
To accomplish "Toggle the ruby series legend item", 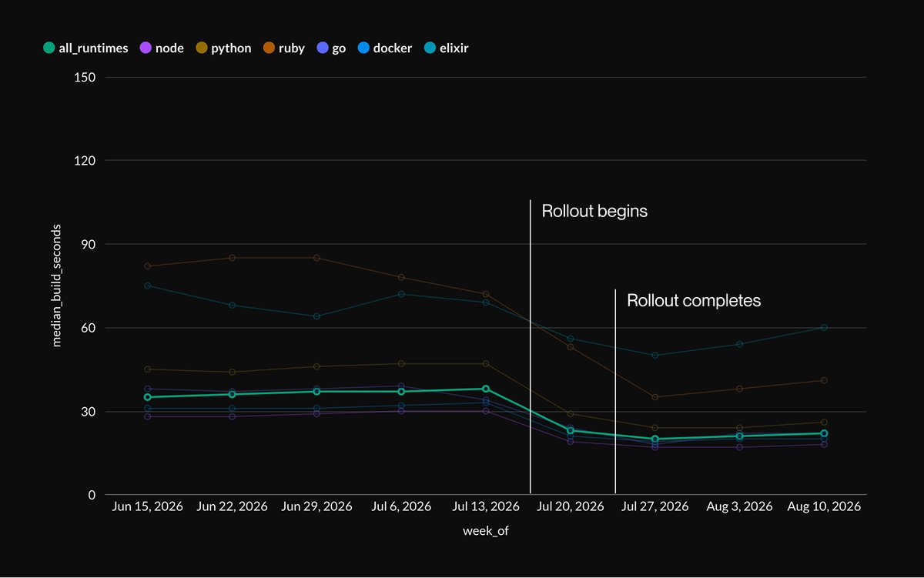I will pyautogui.click(x=283, y=48).
